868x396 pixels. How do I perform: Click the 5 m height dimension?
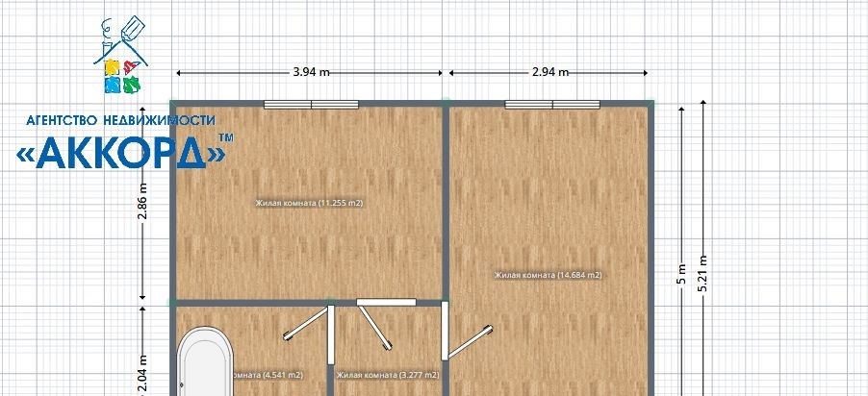[x=682, y=275]
